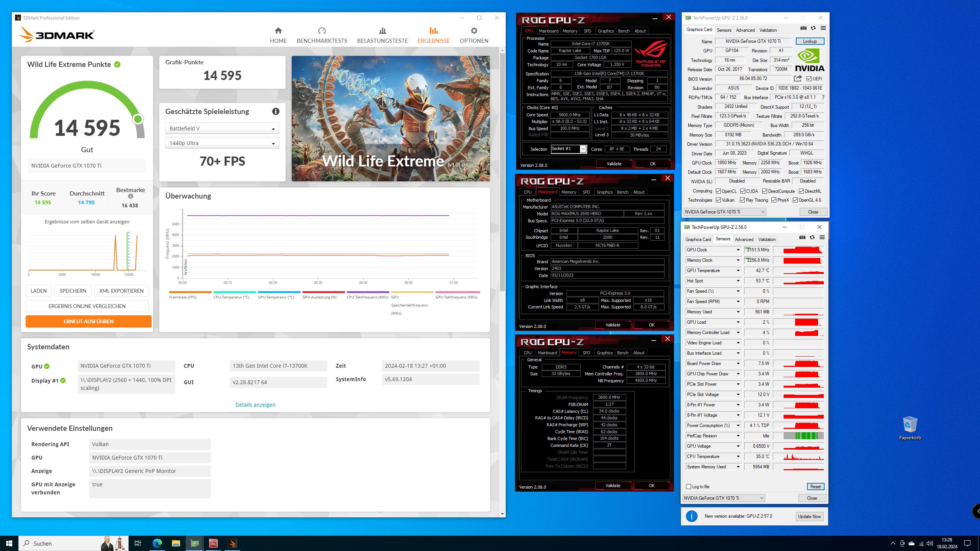Click camera icon in GPU-Z Sensors window
Viewport: 980px width, 551px height.
click(x=802, y=237)
